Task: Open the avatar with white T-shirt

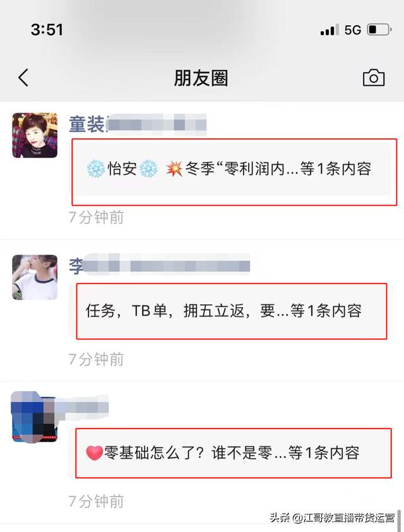Action: (35, 277)
